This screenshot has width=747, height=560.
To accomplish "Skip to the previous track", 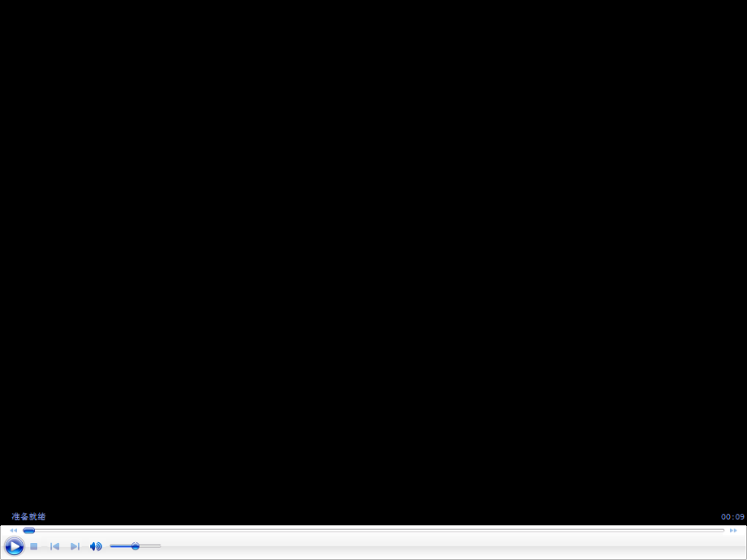I will click(x=54, y=546).
